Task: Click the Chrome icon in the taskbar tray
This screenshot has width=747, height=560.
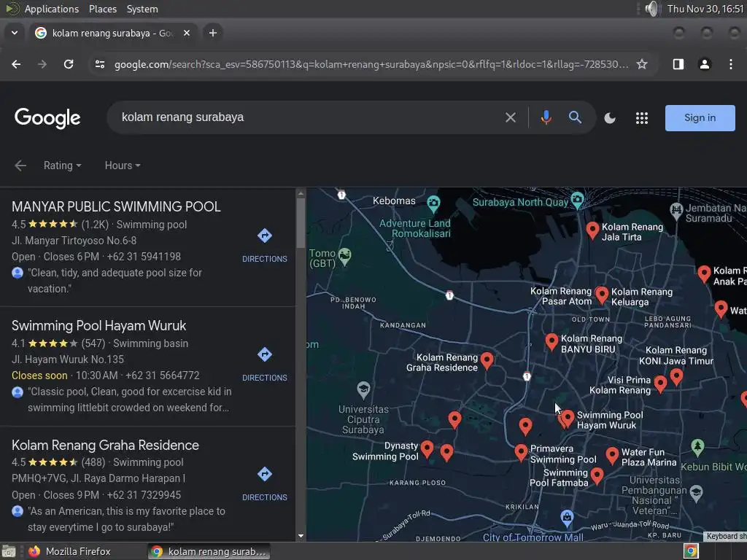Action: click(x=691, y=551)
